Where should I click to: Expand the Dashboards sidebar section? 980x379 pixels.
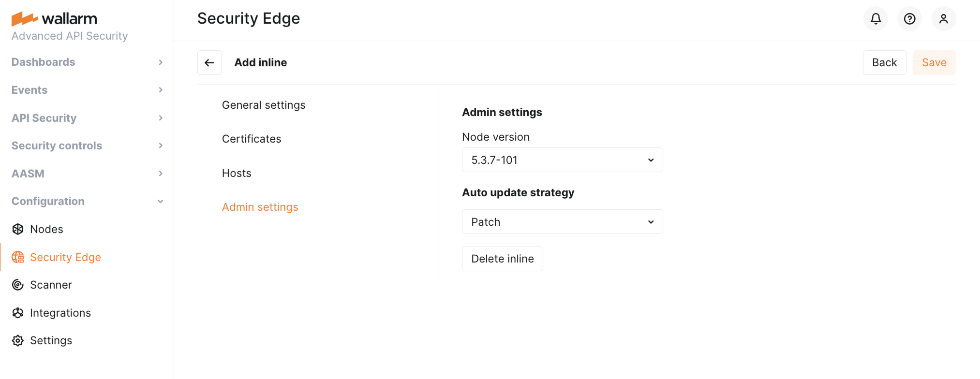click(x=87, y=62)
